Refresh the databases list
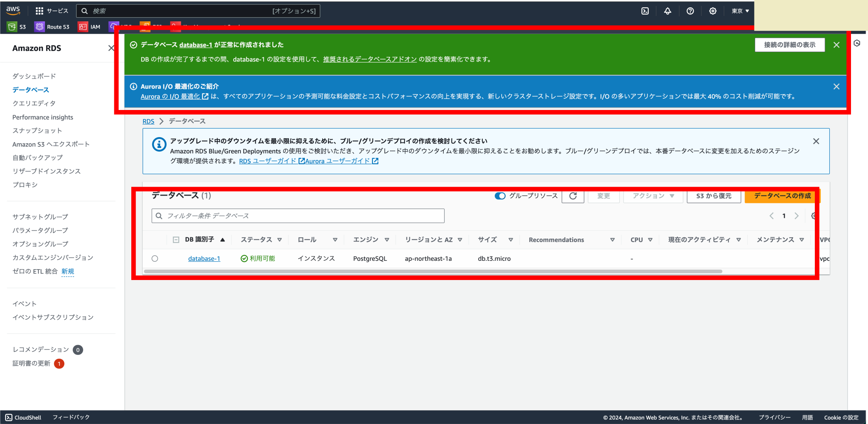Screen dimensions: 868x424 point(573,196)
